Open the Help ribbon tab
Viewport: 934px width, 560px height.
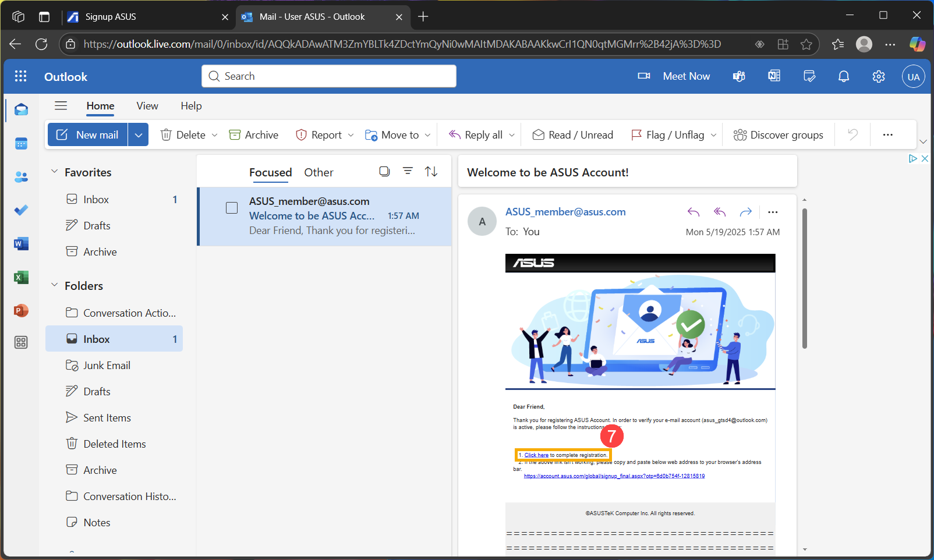(x=191, y=105)
